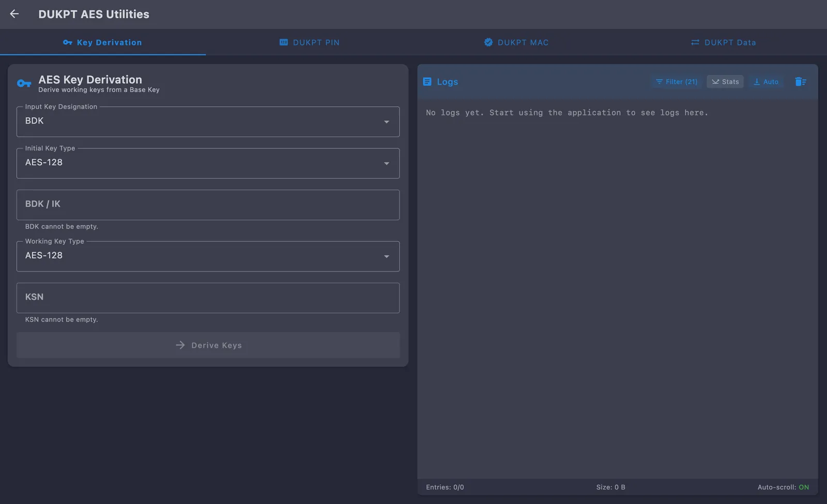Click the Entries: 0/0 status text
Screen dimensions: 827x504
click(445, 487)
